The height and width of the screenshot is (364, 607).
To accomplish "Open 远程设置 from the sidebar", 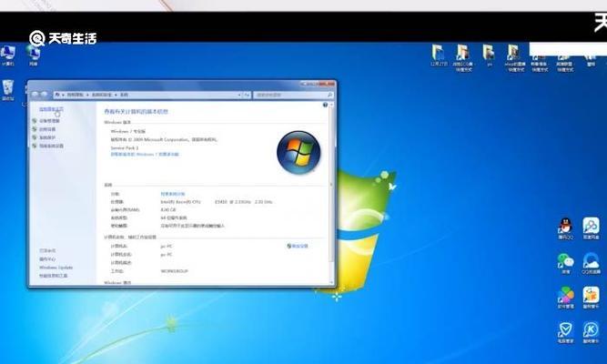I will [47, 129].
